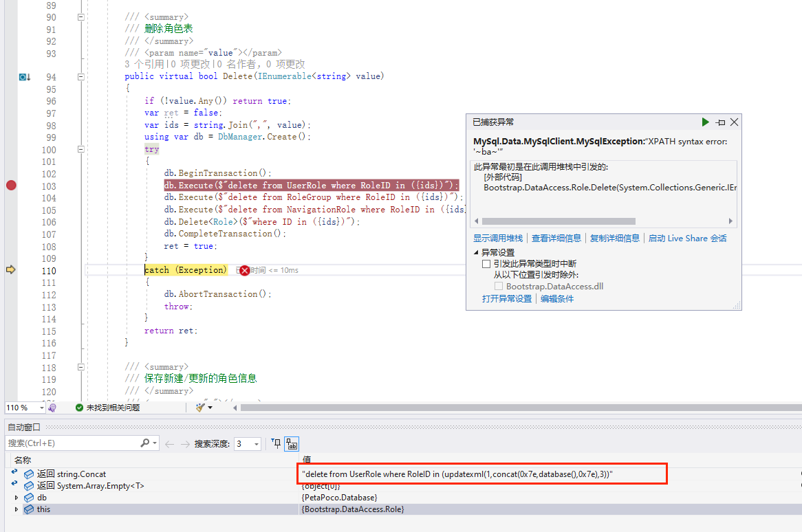802x532 pixels.
Task: Click the perf tip '时间 <= 10ms'
Action: [x=274, y=270]
